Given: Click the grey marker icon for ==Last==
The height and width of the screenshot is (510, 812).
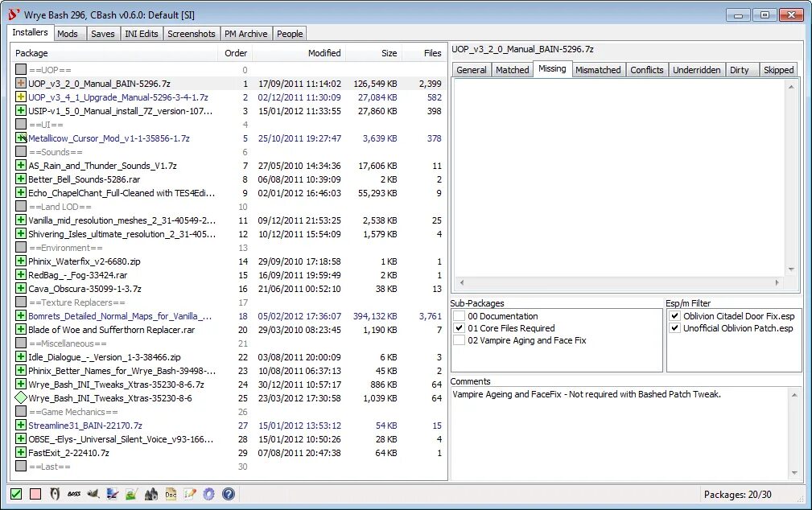Looking at the screenshot, I should point(21,466).
